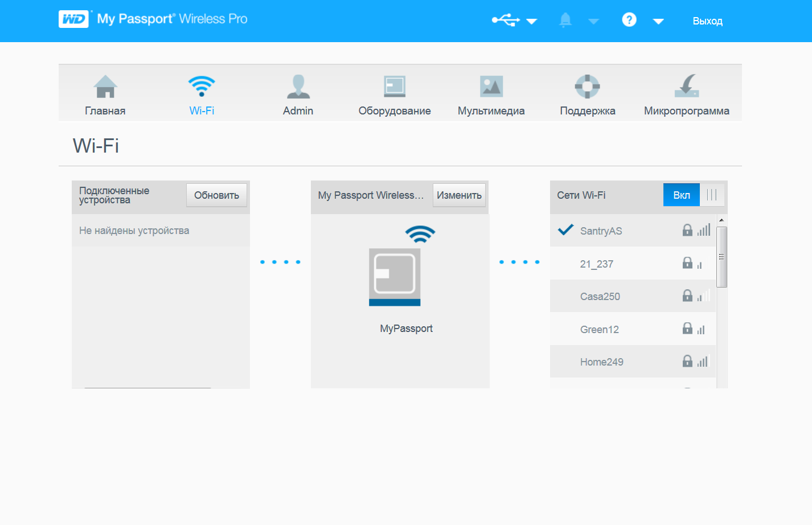Click the WD logo in header

click(74, 19)
